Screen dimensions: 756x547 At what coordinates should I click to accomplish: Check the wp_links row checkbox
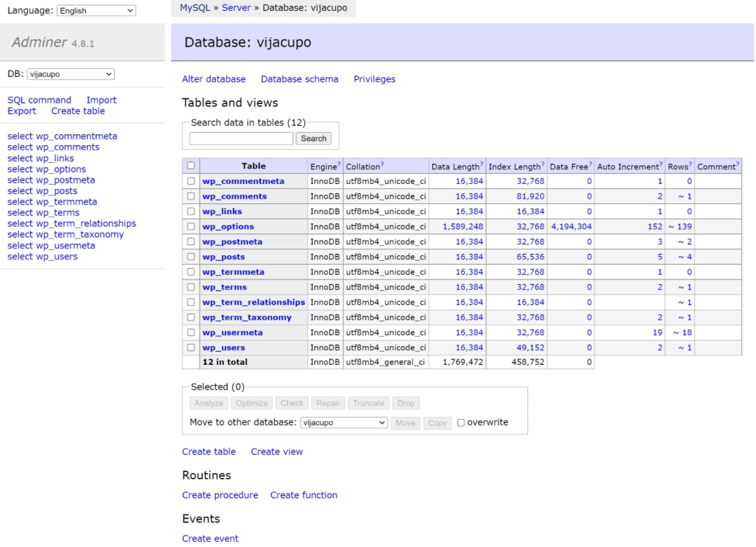pos(191,211)
